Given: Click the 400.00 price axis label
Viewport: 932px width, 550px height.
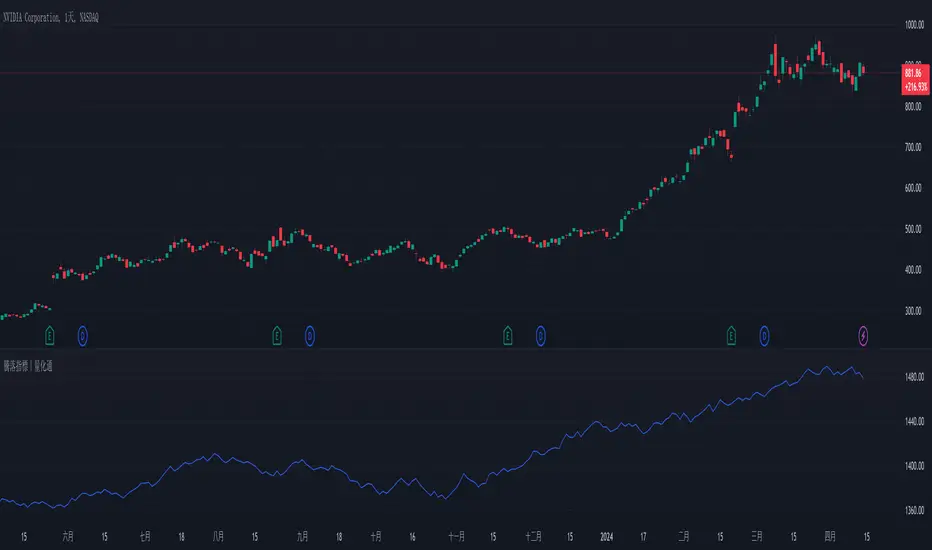Looking at the screenshot, I should tap(913, 270).
